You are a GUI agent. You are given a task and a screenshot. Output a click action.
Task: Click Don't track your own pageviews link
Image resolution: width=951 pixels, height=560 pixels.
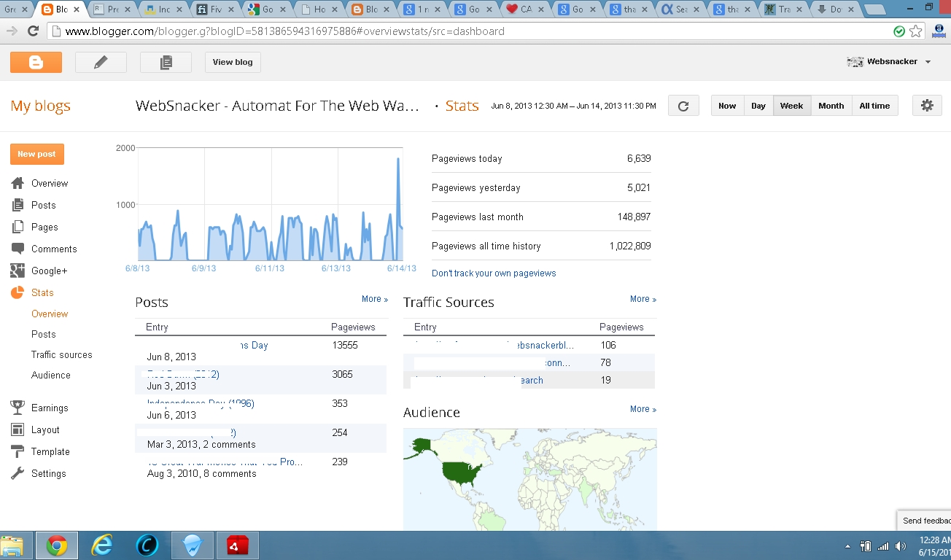(494, 273)
